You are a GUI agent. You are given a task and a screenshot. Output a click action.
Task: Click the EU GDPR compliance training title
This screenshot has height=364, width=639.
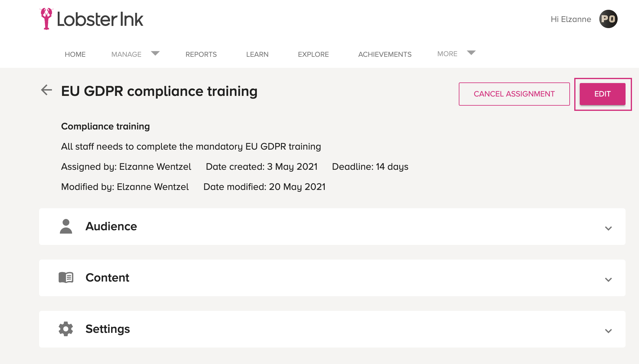(x=159, y=91)
